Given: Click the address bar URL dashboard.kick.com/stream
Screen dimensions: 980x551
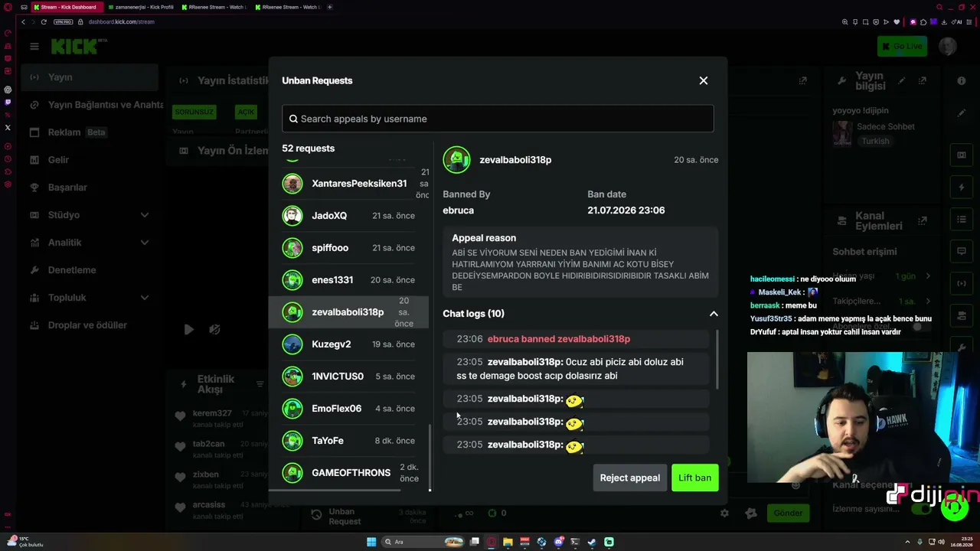Looking at the screenshot, I should click(121, 21).
